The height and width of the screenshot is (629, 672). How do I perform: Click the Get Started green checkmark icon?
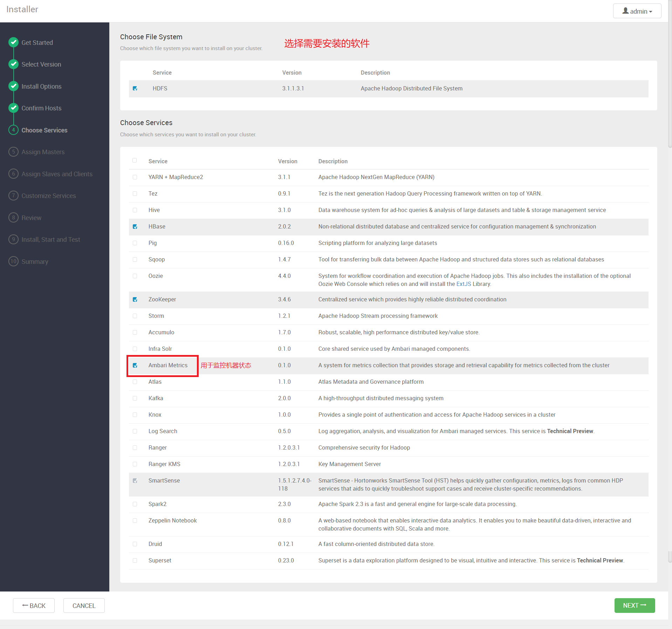click(x=13, y=42)
